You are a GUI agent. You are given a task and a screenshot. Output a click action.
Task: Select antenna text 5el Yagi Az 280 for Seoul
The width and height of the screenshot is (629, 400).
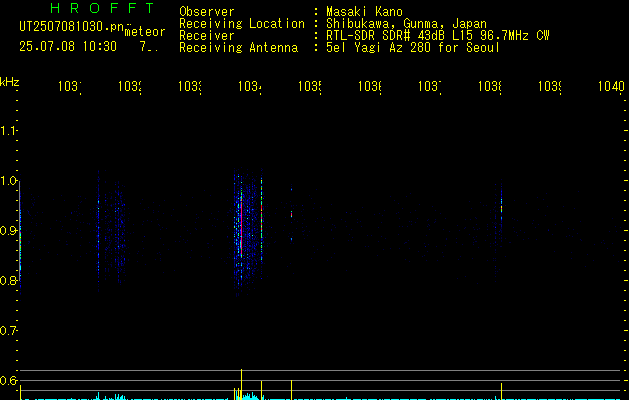(x=413, y=48)
